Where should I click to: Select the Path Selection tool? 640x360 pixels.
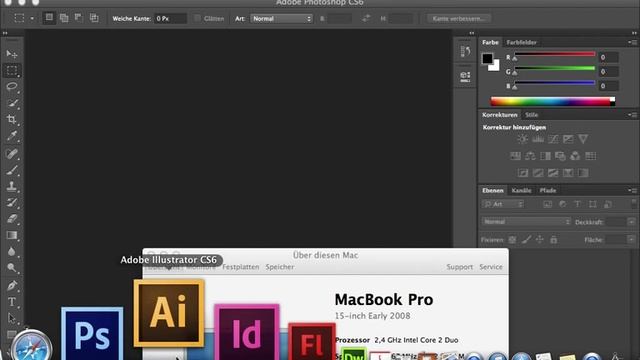(x=12, y=318)
